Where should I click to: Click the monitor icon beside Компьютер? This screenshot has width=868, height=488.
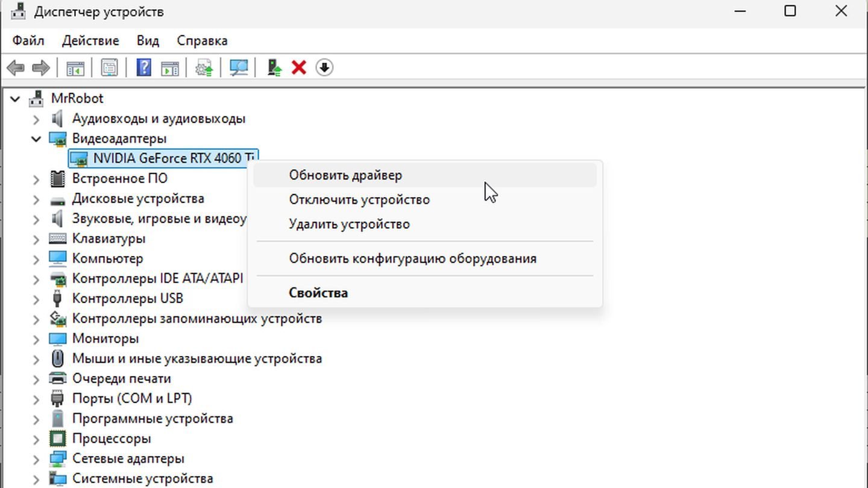57,258
